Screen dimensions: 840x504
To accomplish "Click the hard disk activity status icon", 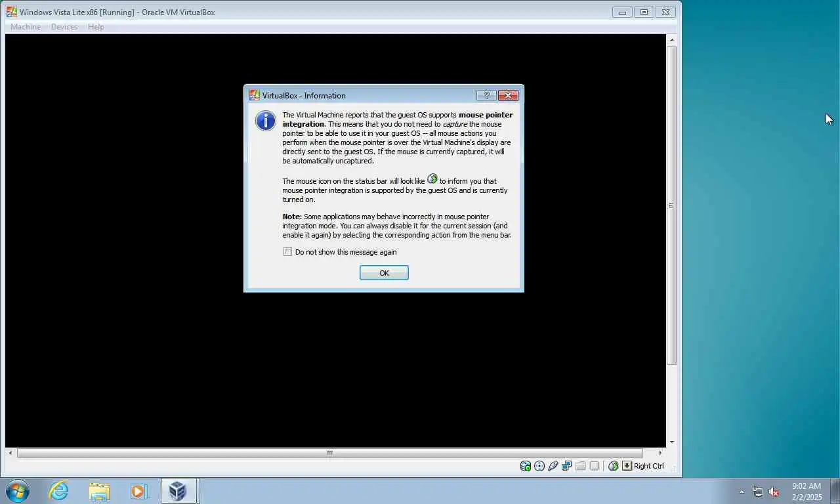I will 526,466.
